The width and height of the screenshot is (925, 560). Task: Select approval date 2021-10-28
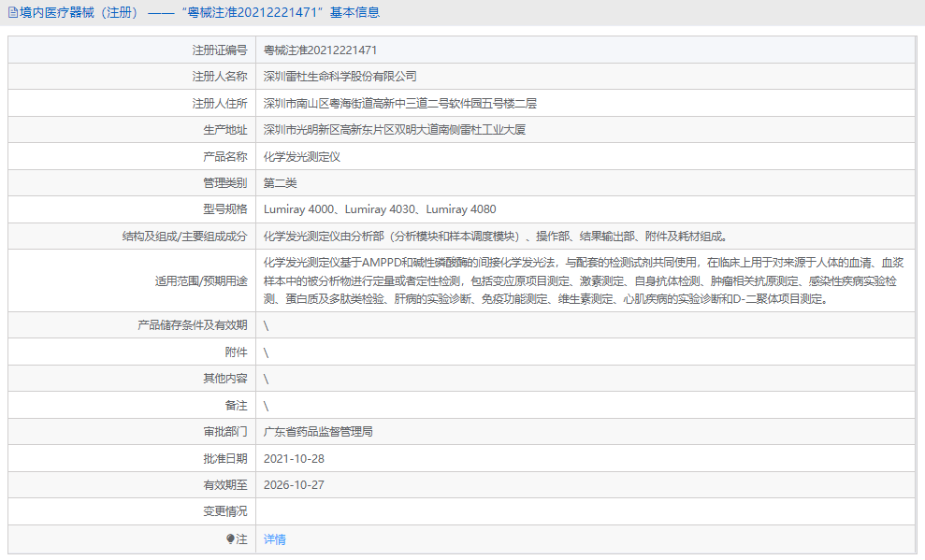pos(294,458)
